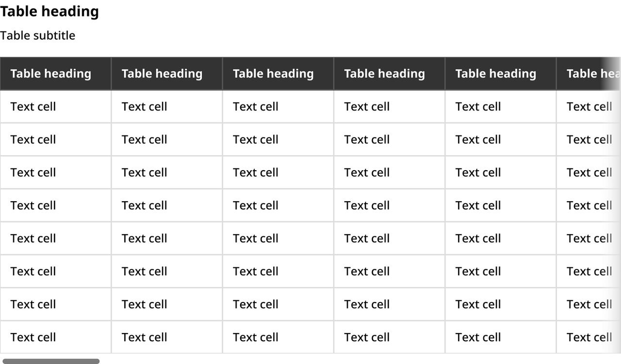Select the bottom-left text cell
Screen dimensions: 621x364
coord(33,337)
